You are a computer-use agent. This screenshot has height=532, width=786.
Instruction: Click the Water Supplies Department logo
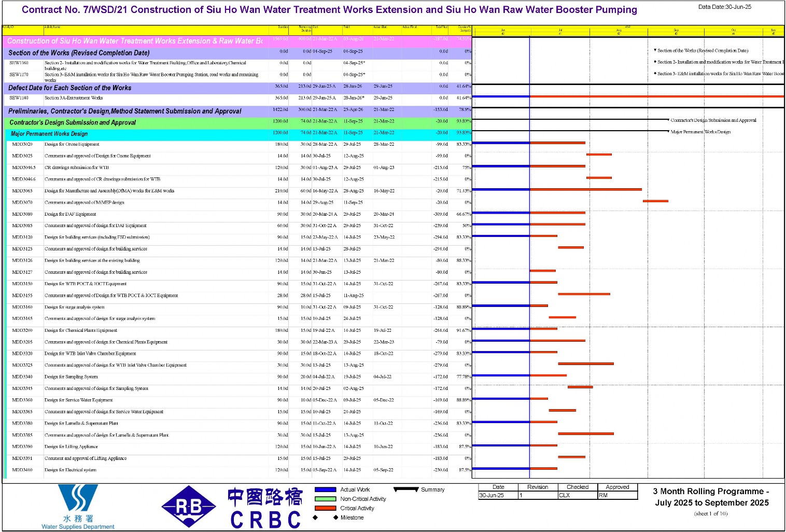pos(78,507)
